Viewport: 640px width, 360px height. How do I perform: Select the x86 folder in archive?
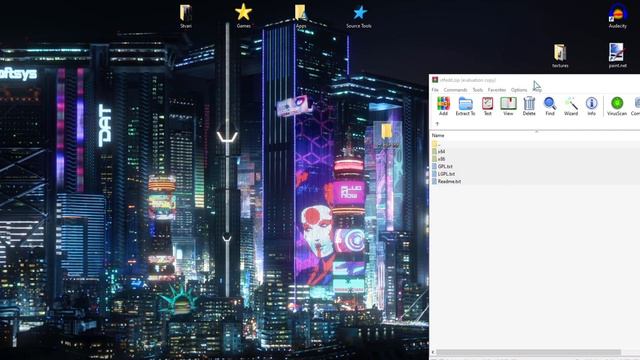coord(535,159)
